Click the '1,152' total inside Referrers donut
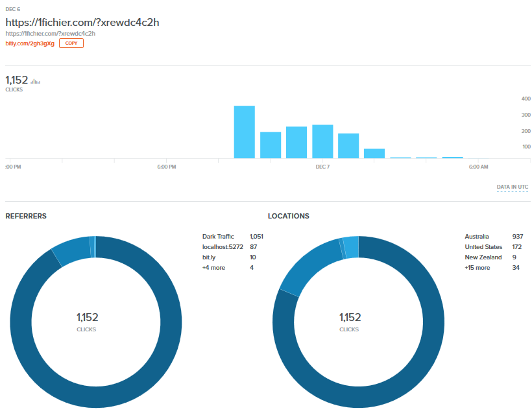The height and width of the screenshot is (415, 532). click(x=87, y=317)
